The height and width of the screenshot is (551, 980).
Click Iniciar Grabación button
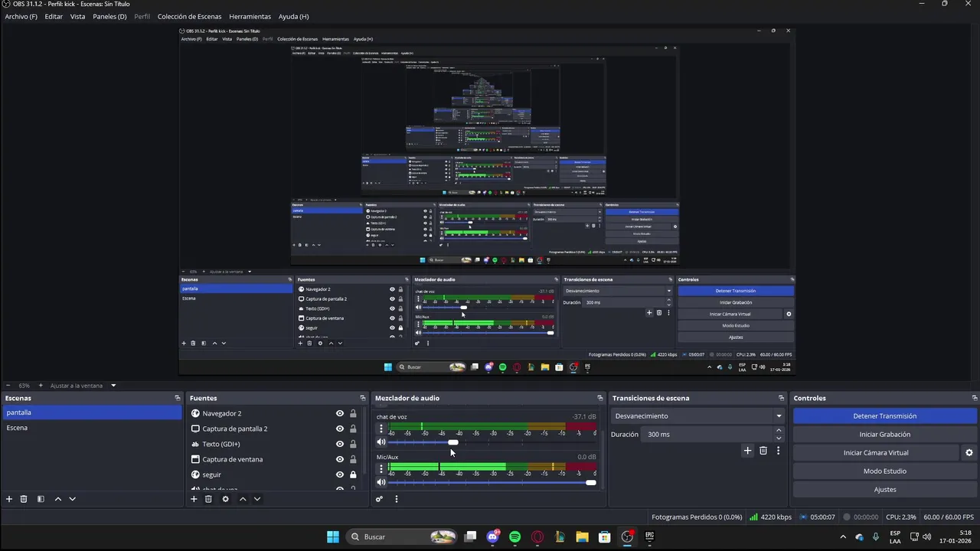click(x=884, y=435)
